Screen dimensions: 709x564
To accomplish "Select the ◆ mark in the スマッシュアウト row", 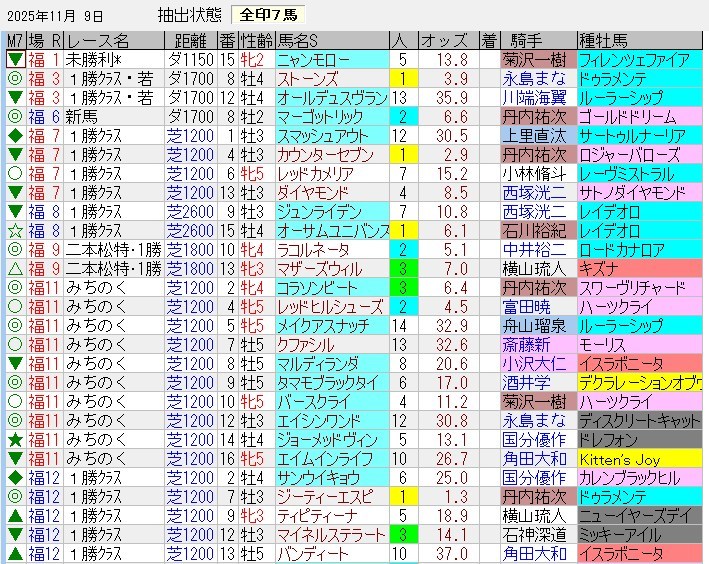I will (14, 135).
